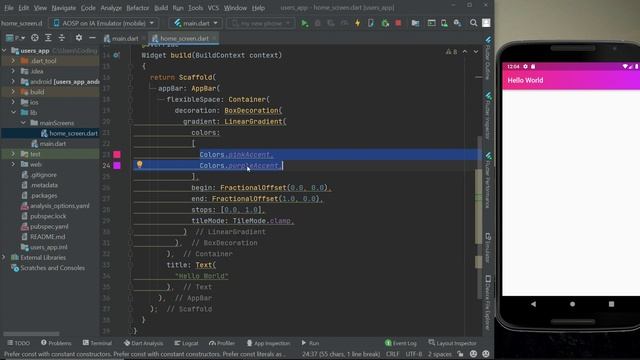Open the Layout Inspector
The height and width of the screenshot is (360, 640).
tap(452, 343)
